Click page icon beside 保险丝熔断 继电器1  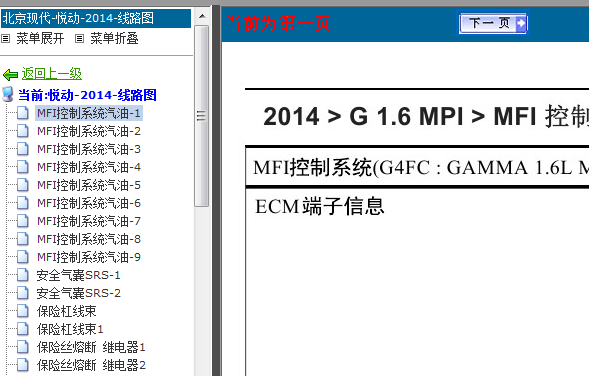(x=23, y=347)
